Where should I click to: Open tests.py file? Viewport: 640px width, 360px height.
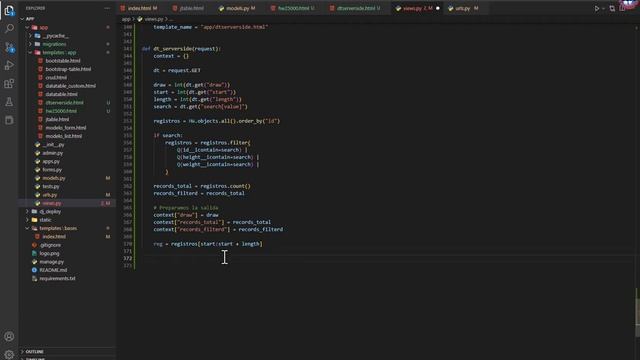tap(51, 187)
